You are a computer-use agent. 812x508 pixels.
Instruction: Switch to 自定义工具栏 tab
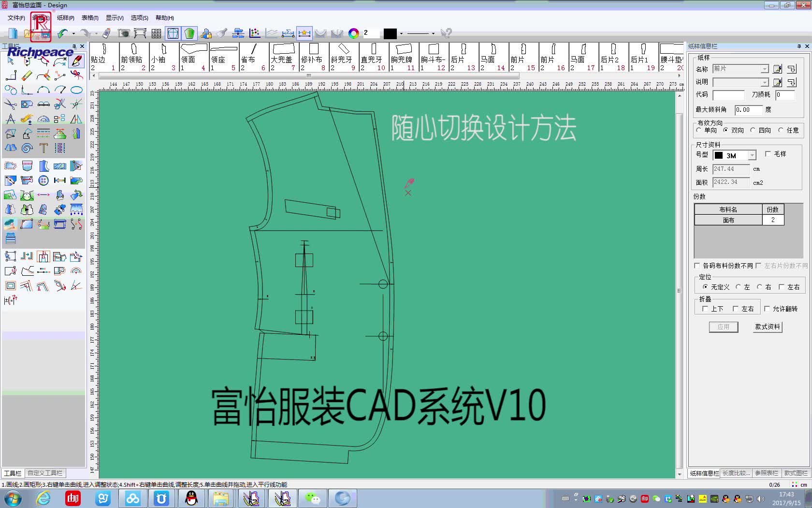pos(45,473)
